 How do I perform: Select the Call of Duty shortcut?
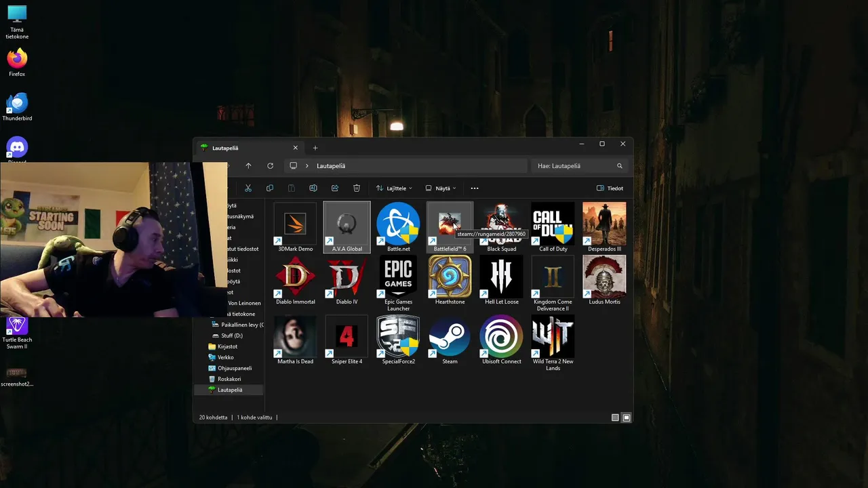[553, 227]
